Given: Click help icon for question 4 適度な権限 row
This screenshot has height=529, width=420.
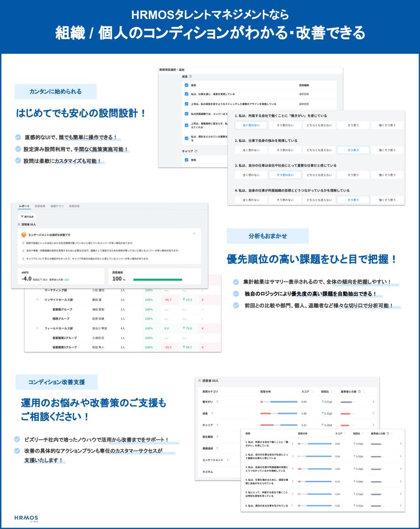Looking at the screenshot, I should pos(292,481).
